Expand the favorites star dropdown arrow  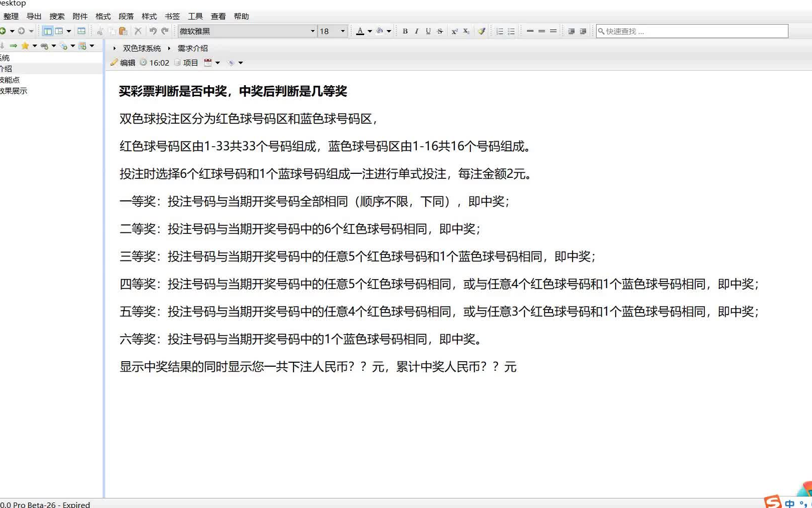click(35, 46)
